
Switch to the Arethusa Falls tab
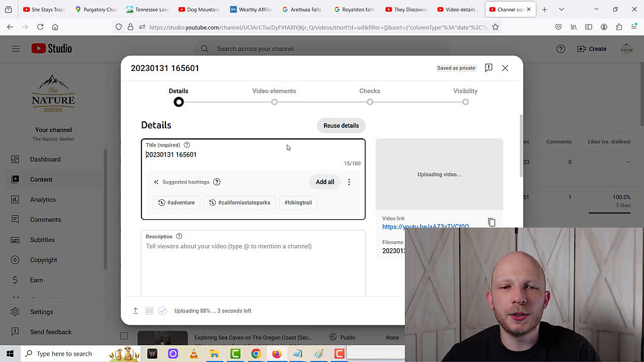pyautogui.click(x=303, y=9)
